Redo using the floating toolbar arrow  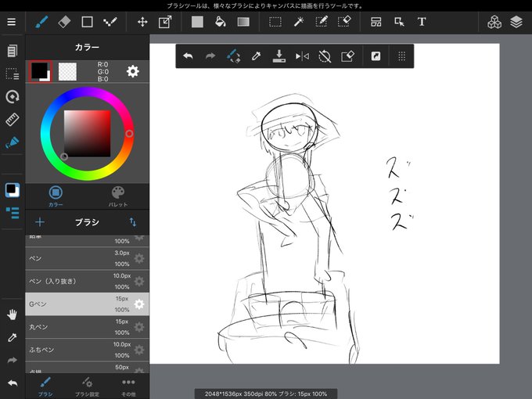(x=210, y=56)
